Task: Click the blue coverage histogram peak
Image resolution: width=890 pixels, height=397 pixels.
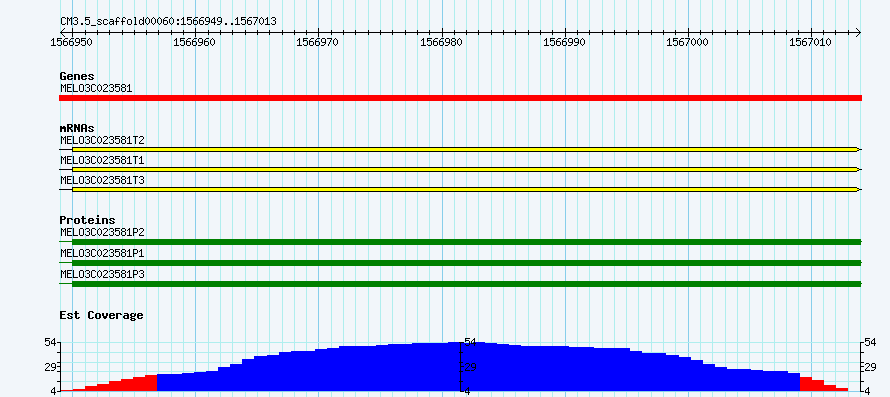Action: tap(460, 344)
